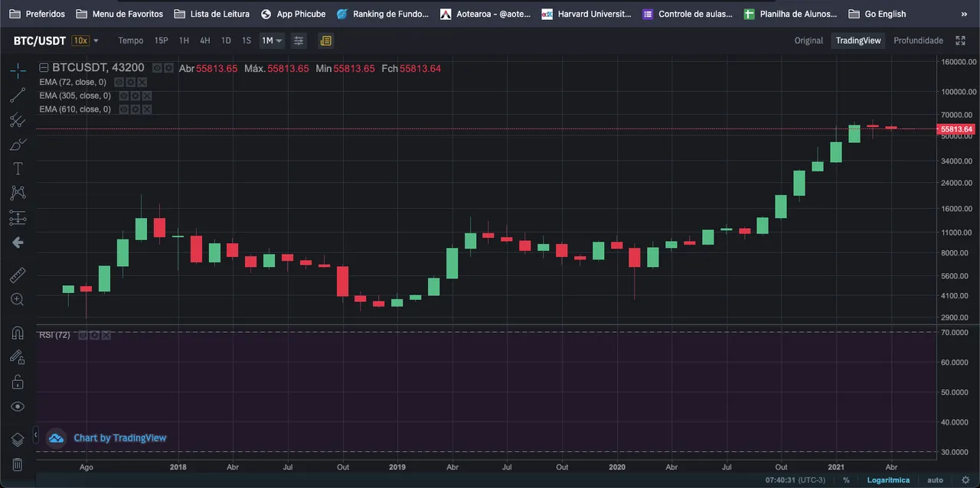
Task: Select the Tempo chart interval
Action: coord(130,41)
